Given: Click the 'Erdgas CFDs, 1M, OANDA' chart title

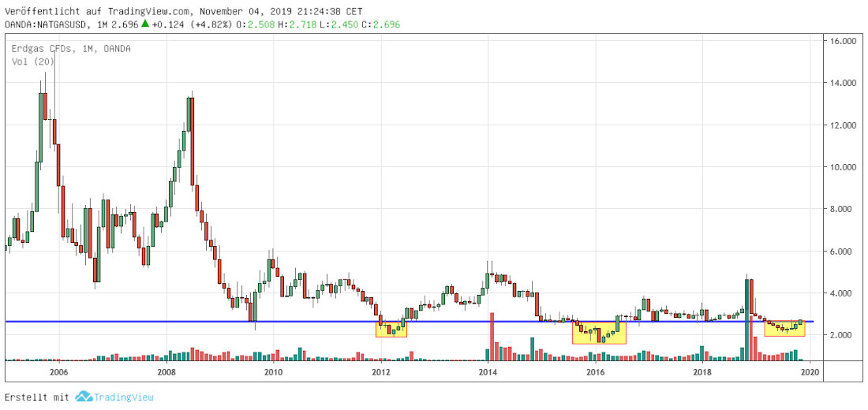Looking at the screenshot, I should 71,49.
